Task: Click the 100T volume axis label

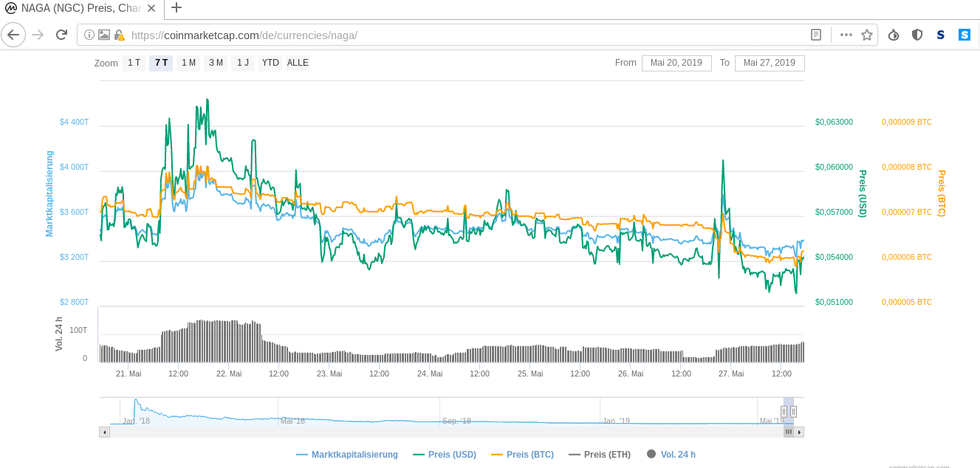Action: (x=78, y=330)
